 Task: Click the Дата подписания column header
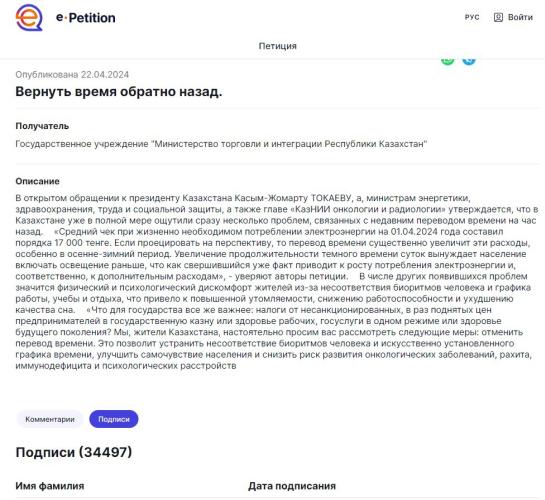(292, 486)
